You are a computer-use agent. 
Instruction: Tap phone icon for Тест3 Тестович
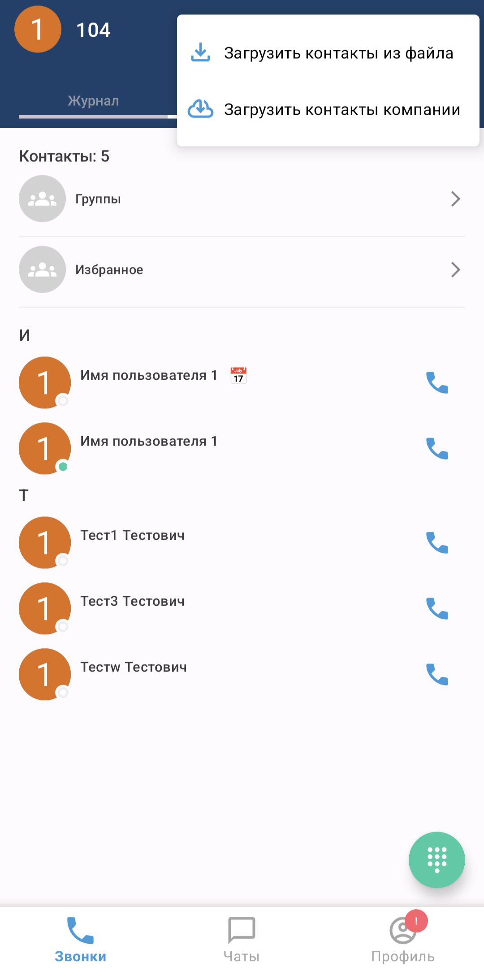click(x=437, y=609)
